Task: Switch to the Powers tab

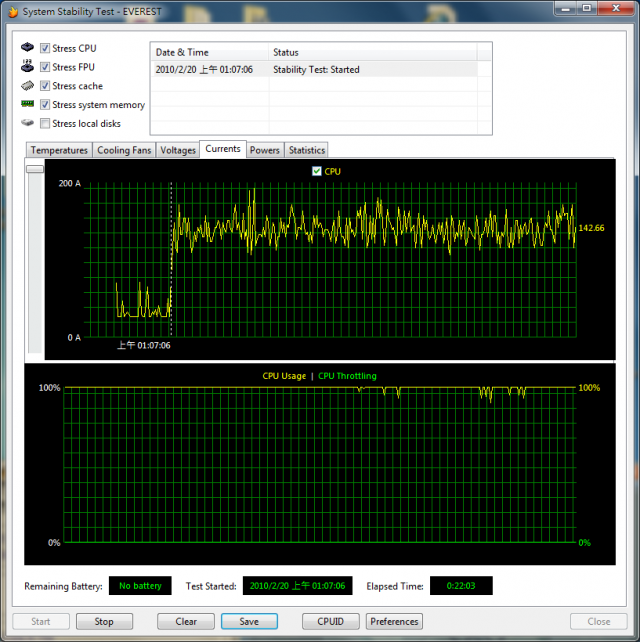Action: coord(265,150)
